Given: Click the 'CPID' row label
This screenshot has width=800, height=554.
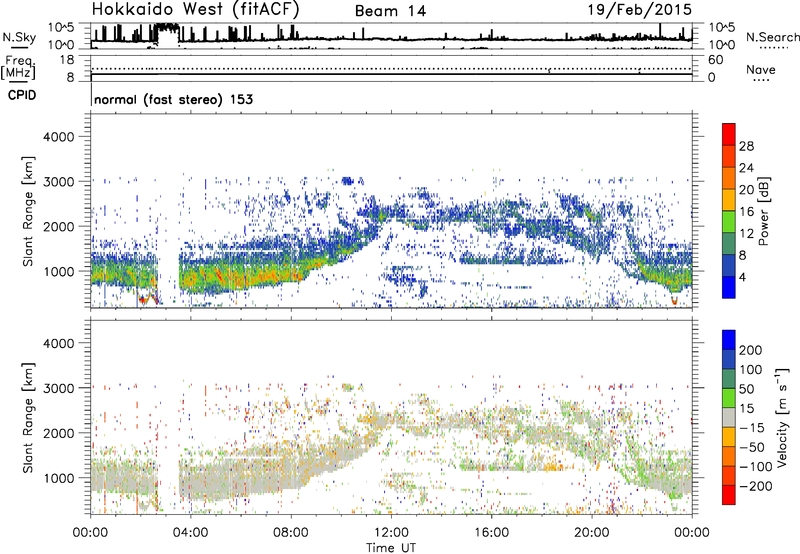Looking at the screenshot, I should click(22, 95).
